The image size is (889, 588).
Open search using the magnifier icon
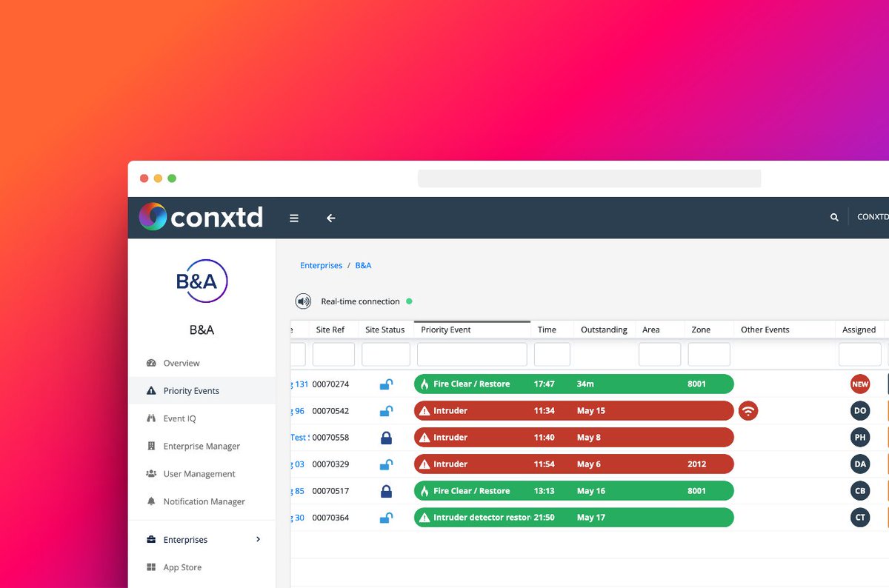[833, 217]
